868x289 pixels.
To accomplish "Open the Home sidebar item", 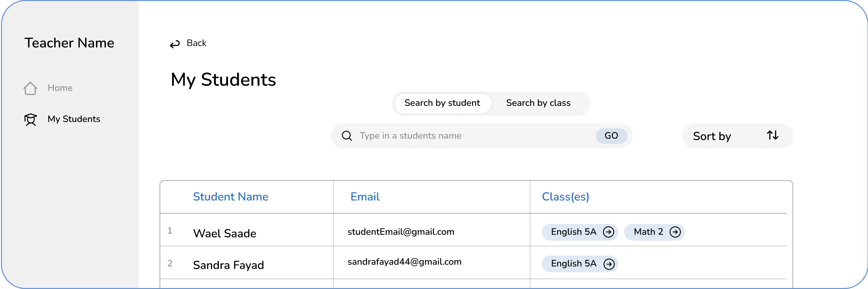I will 48,88.
